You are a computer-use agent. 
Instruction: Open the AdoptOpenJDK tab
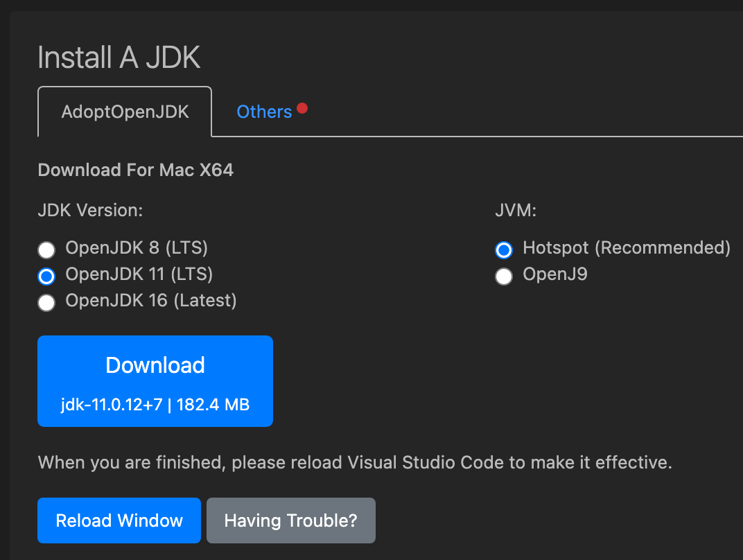tap(124, 112)
